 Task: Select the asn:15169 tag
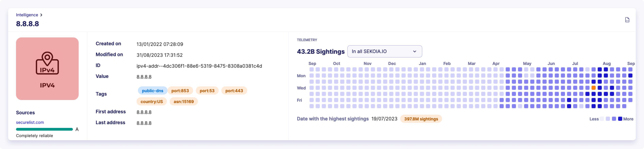pos(184,102)
